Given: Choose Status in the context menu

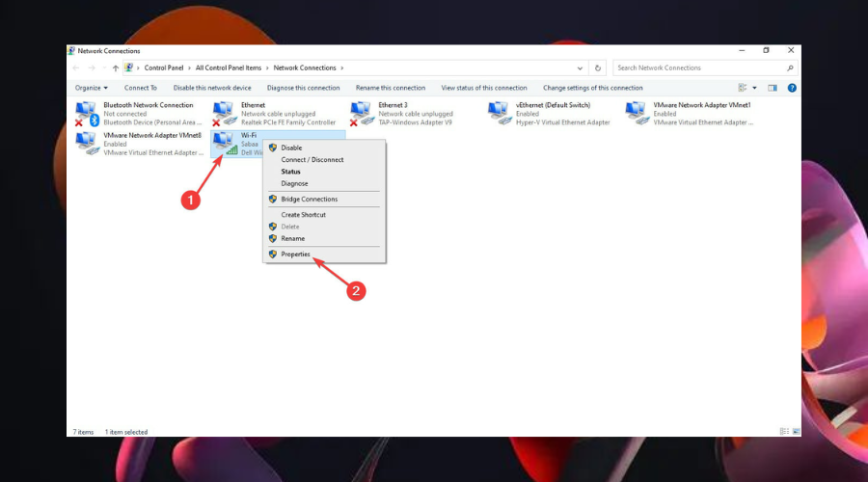Looking at the screenshot, I should point(324,172).
